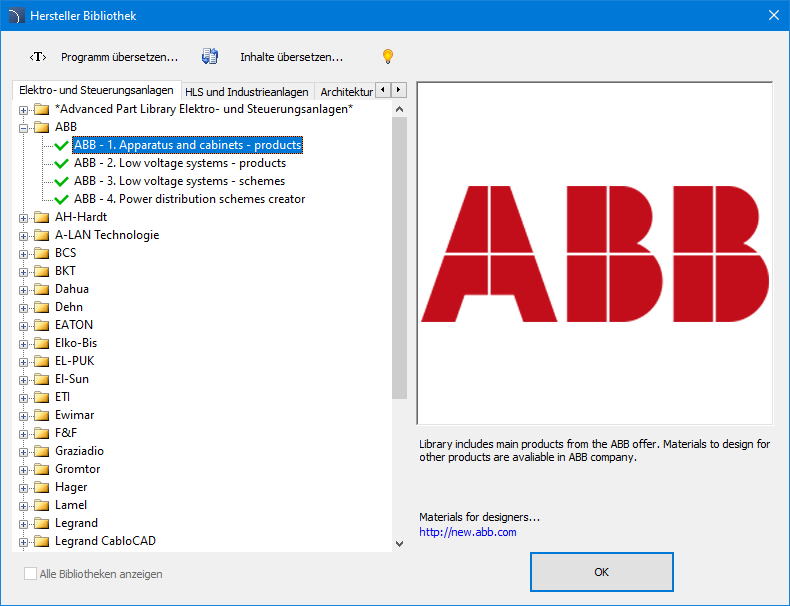Toggle Alle Bibliotheken anzeigen checkbox
790x606 pixels.
coord(31,574)
